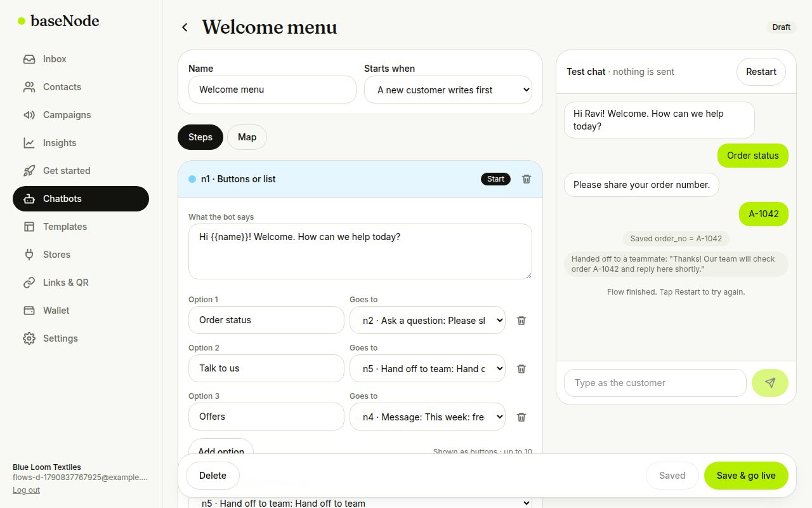The width and height of the screenshot is (812, 508).
Task: Select the Campaigns megaphone icon
Action: pyautogui.click(x=29, y=115)
